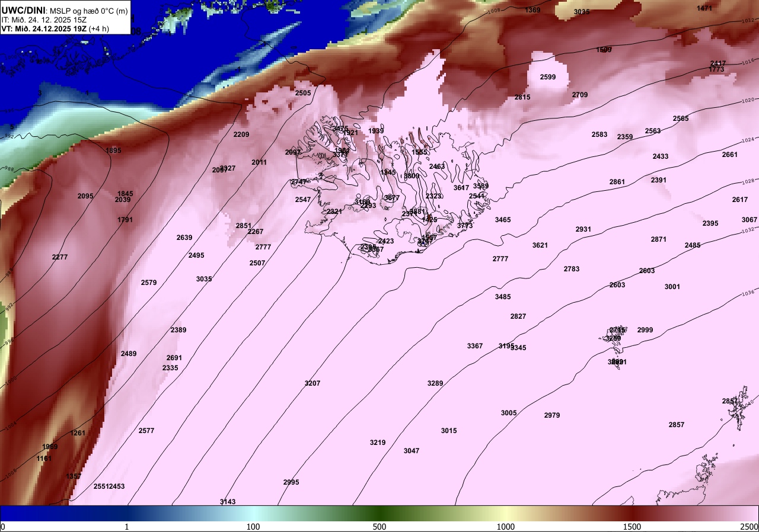The height and width of the screenshot is (532, 759).
Task: Click the height value 2931
Action: [x=583, y=229]
